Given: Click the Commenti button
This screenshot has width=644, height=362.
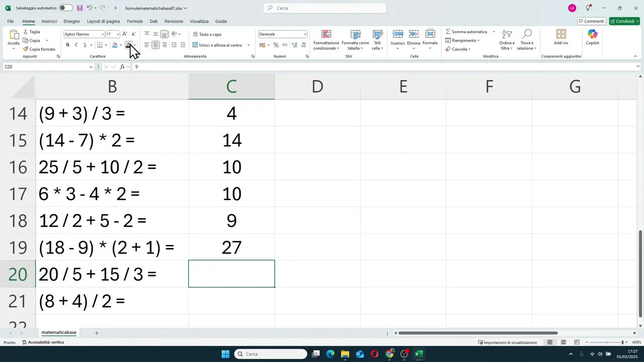Looking at the screenshot, I should [591, 21].
